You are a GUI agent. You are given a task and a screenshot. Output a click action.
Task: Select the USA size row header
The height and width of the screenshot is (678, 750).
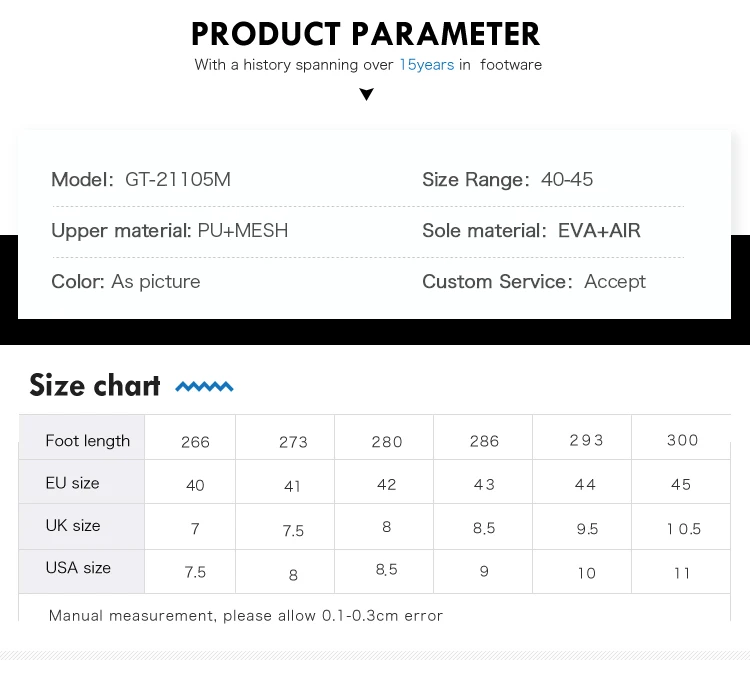point(78,568)
